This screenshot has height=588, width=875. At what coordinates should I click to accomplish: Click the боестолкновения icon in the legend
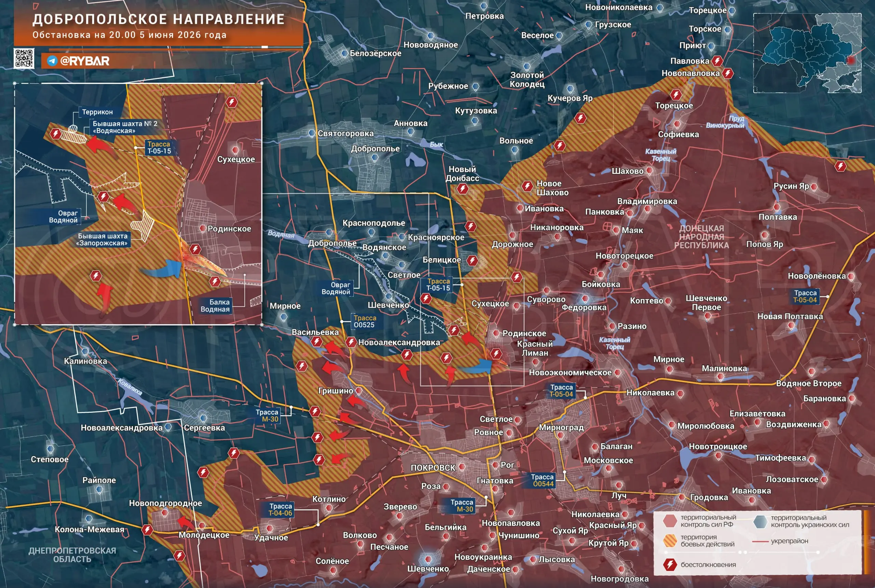click(670, 564)
